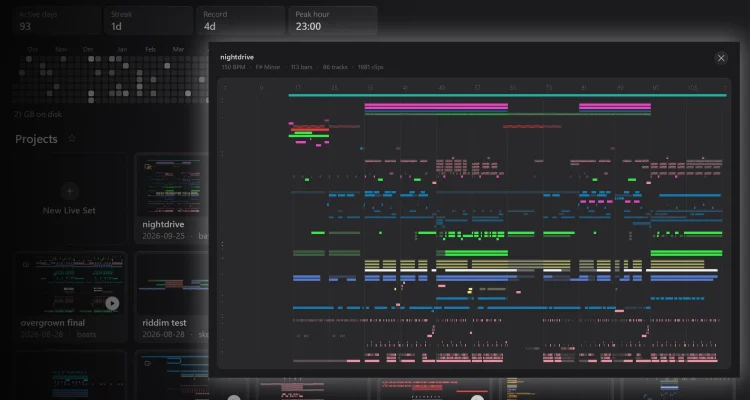
Task: Click the 113 bars label in preview
Action: [x=301, y=67]
